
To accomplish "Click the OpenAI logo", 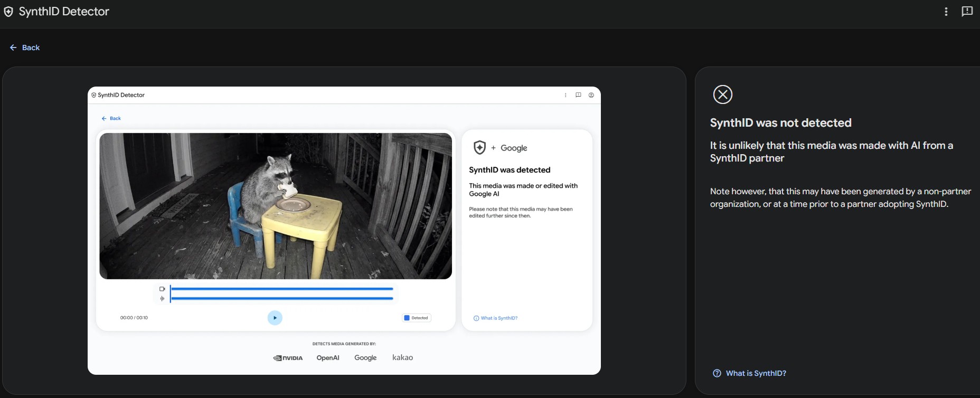I will [x=328, y=358].
